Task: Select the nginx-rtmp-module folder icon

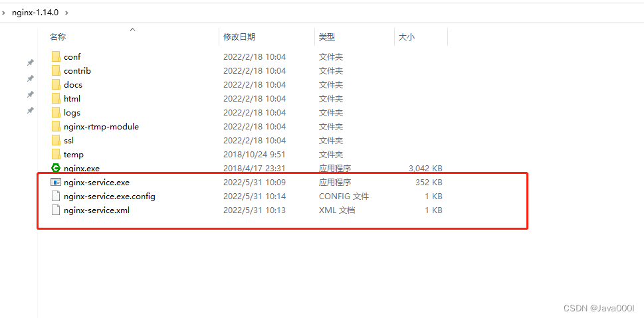Action: 56,126
